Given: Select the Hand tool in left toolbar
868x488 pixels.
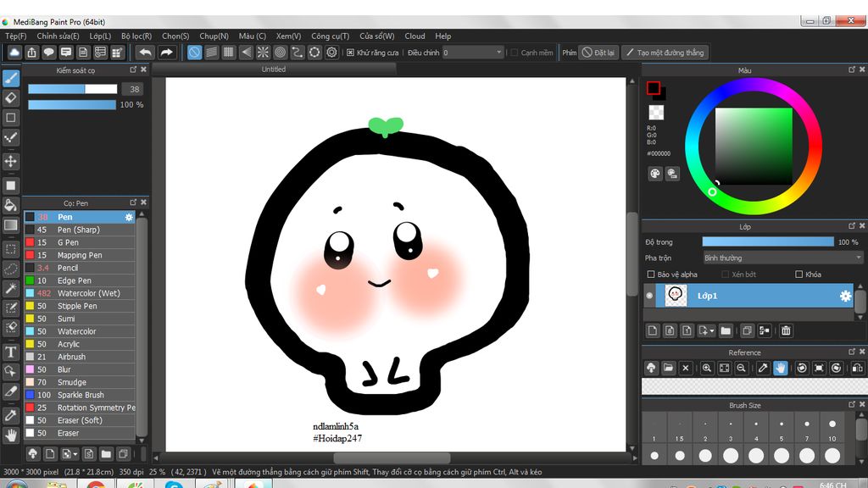Looking at the screenshot, I should (11, 435).
